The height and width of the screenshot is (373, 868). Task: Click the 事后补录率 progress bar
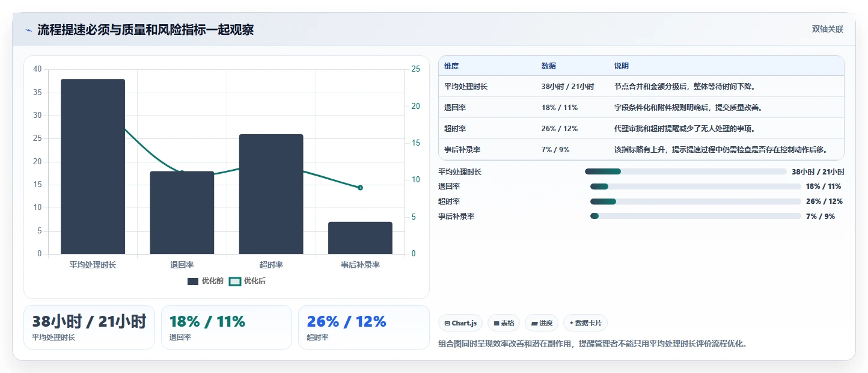[695, 216]
